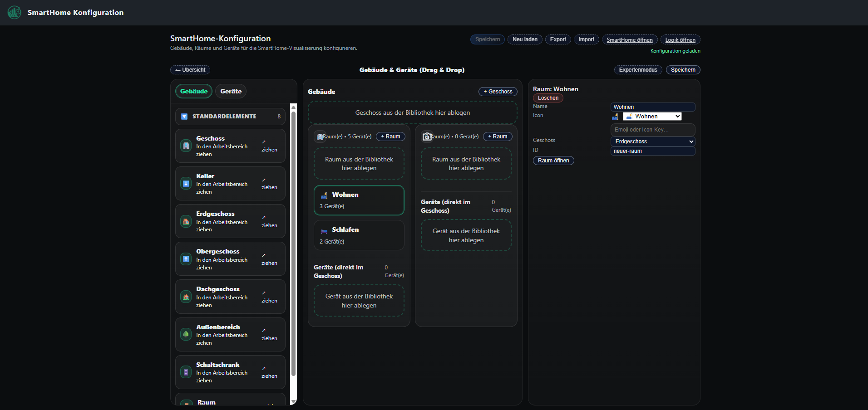Click the Keller down-arrow icon
This screenshot has width=868, height=410.
click(x=186, y=184)
